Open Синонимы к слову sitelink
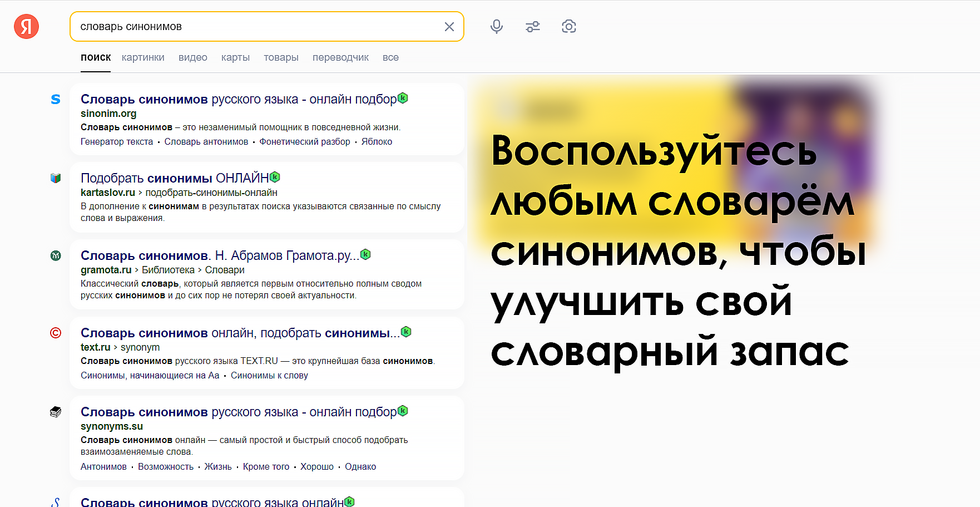This screenshot has width=980, height=507. 269,376
